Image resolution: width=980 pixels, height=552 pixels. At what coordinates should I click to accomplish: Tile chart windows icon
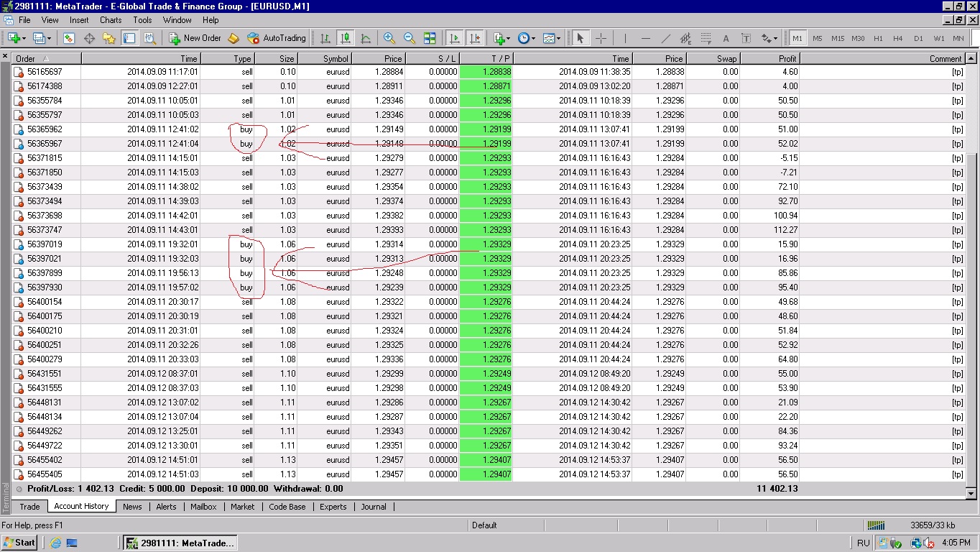[x=430, y=38]
